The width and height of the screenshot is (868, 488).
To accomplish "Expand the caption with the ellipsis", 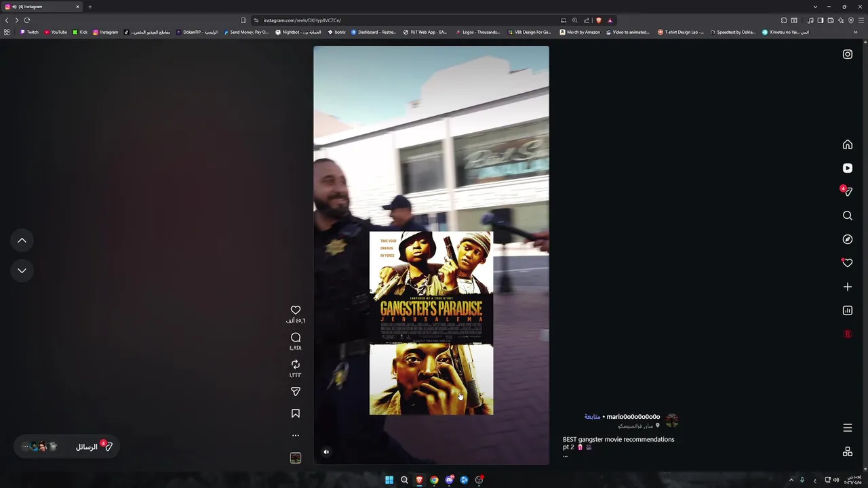I will point(565,455).
